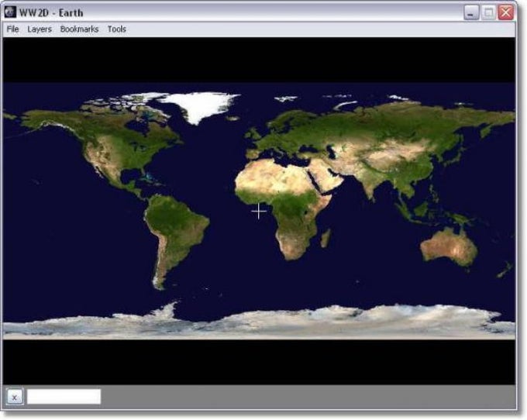This screenshot has height=420, width=527.
Task: Click the small x button at bottom left
Action: [15, 398]
